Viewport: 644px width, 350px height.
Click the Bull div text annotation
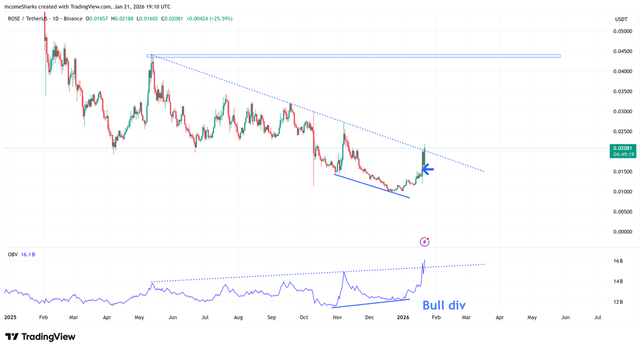[x=444, y=305]
